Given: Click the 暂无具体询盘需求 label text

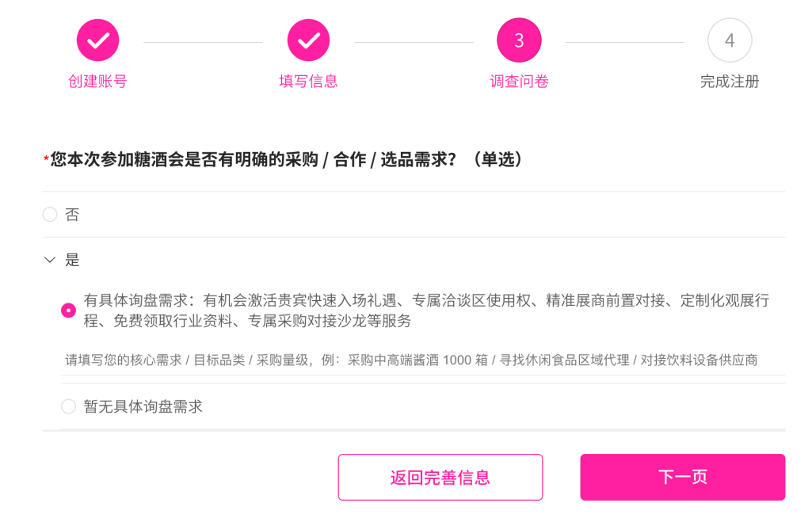Looking at the screenshot, I should coord(143,406).
